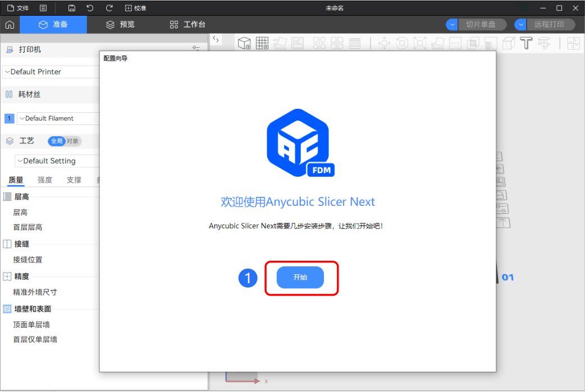Select the rotate tool icon
585x392 pixels.
(402, 43)
